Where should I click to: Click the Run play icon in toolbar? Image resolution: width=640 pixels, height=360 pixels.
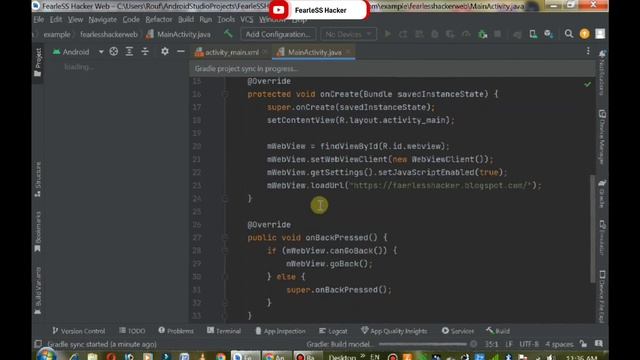(388, 34)
